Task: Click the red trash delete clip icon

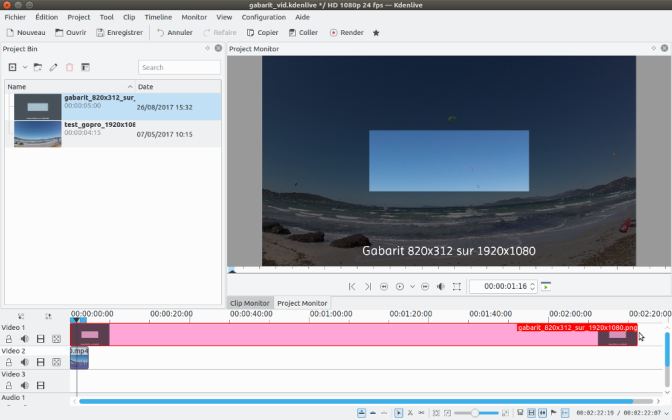Action: click(x=69, y=67)
